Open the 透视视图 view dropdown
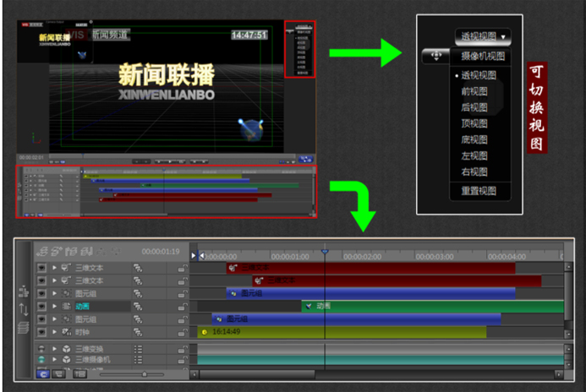 pyautogui.click(x=483, y=36)
